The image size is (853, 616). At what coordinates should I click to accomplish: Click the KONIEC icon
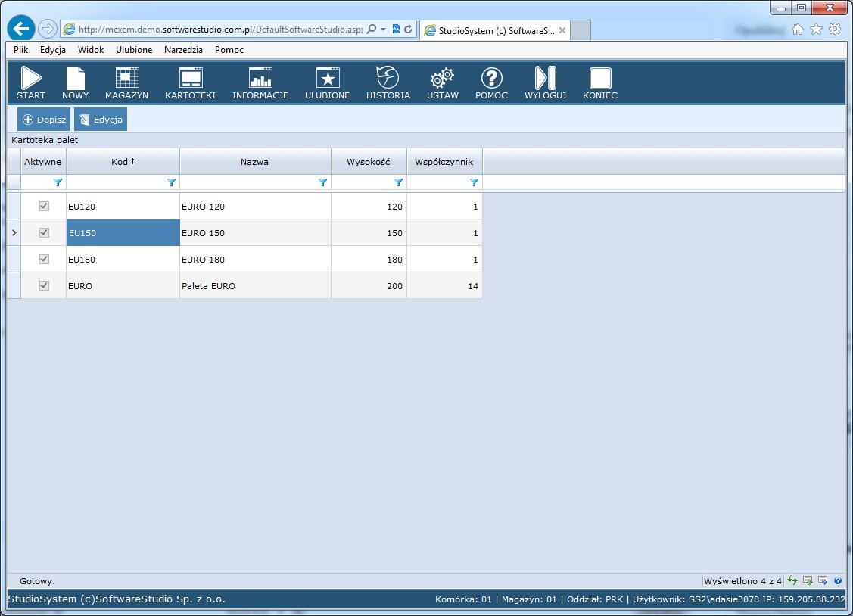click(600, 82)
